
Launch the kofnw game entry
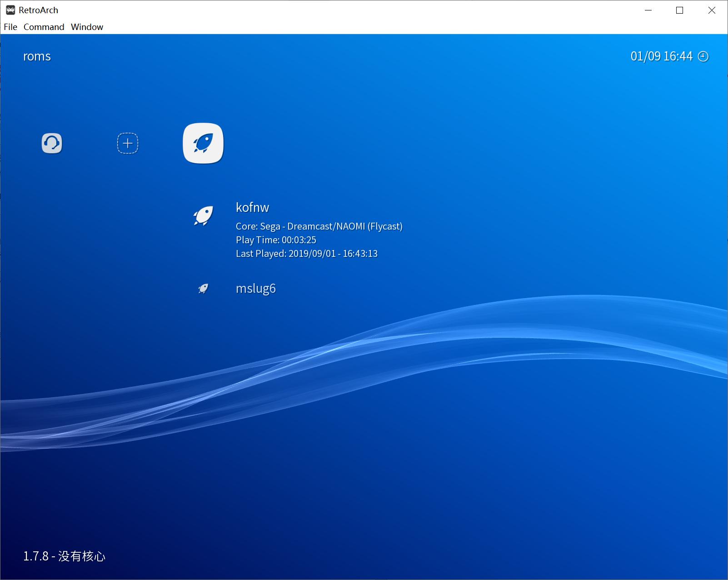click(x=252, y=207)
